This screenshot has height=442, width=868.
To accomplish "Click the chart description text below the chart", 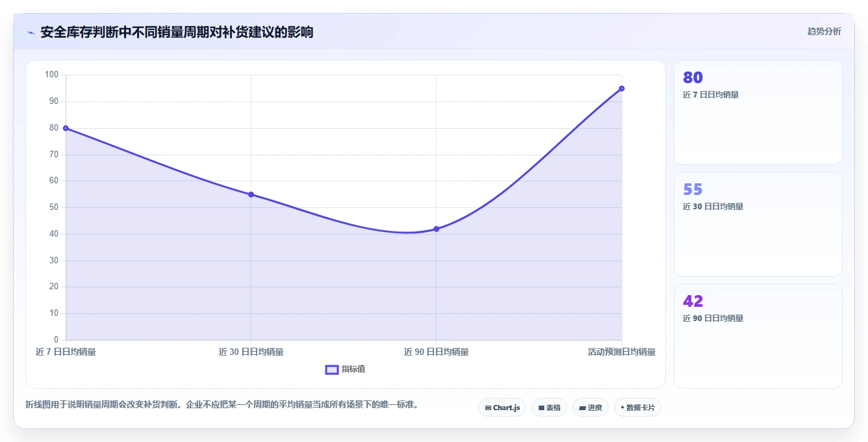I will [x=222, y=404].
